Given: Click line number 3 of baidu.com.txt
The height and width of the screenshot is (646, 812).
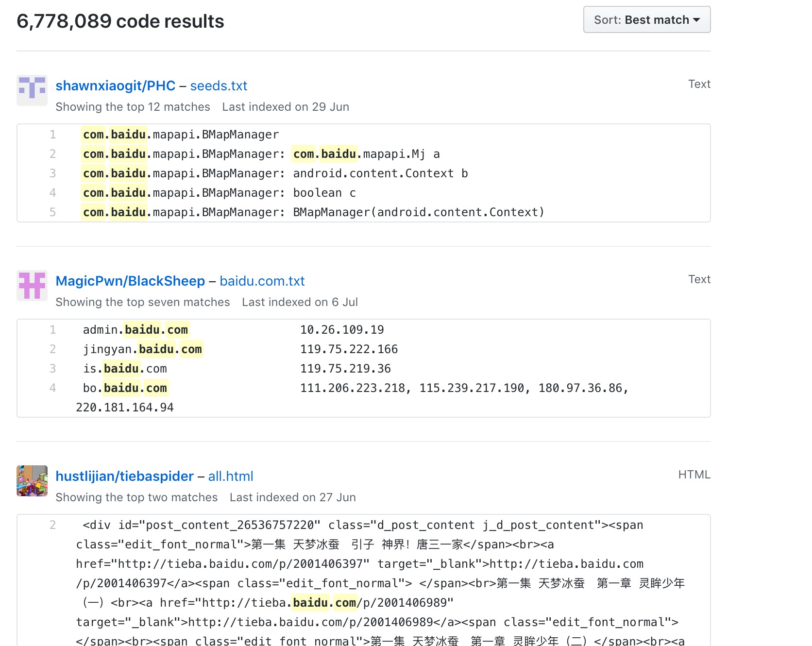Looking at the screenshot, I should pyautogui.click(x=52, y=369).
